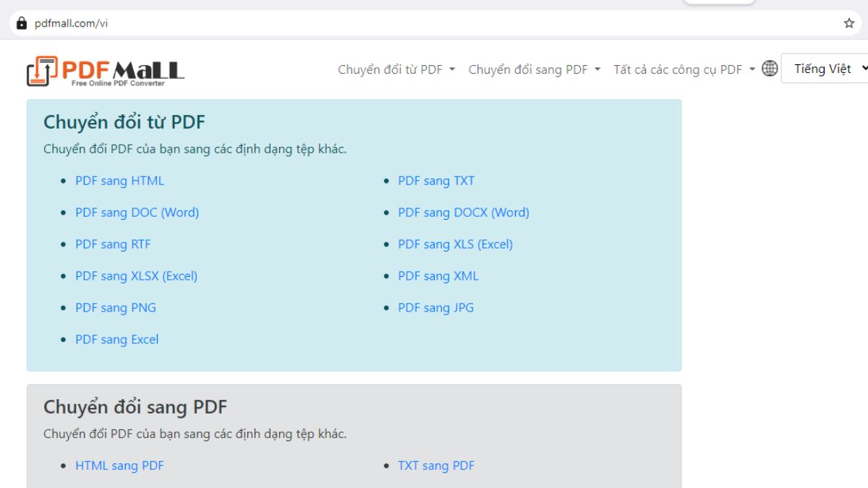Select the PDF sang Excel link
Image resolution: width=868 pixels, height=488 pixels.
click(117, 339)
